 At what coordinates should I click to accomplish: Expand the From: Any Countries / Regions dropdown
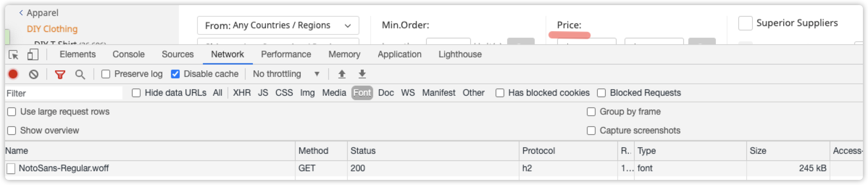278,25
